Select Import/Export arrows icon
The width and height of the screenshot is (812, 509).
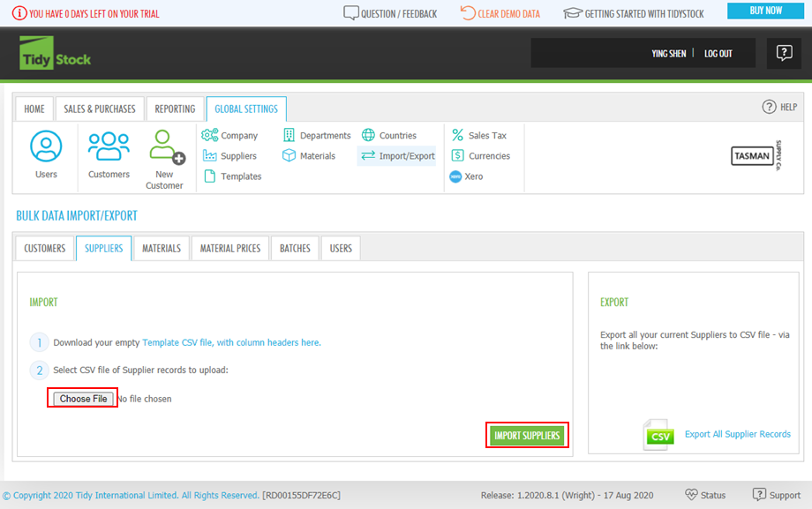pos(368,155)
